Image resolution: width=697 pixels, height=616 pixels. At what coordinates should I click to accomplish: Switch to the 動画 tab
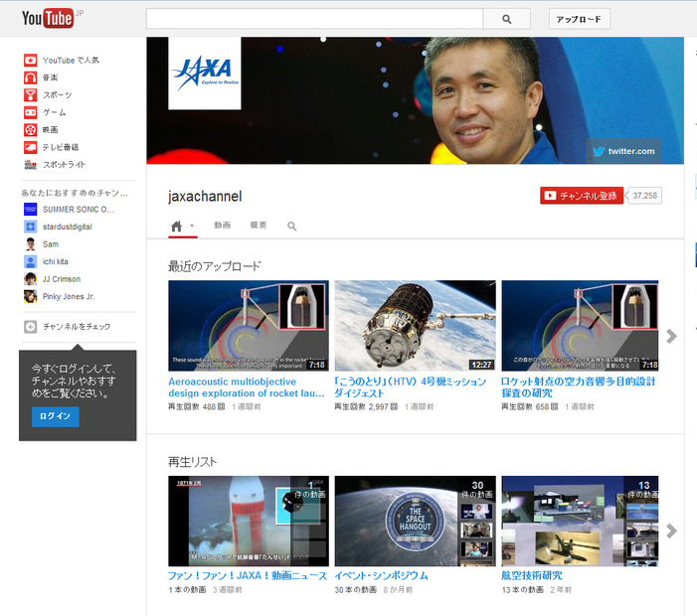(222, 226)
